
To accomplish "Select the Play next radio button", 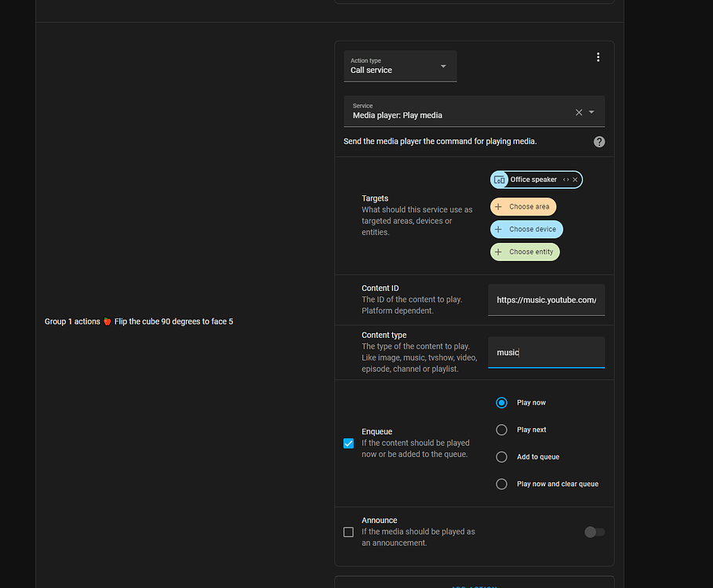I will [501, 430].
